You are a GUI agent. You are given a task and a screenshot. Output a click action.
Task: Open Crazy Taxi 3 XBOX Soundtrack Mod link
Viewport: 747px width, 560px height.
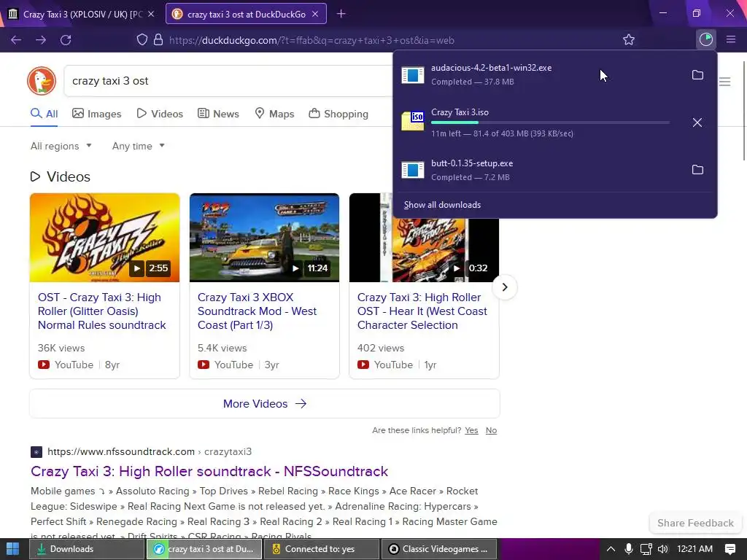click(x=257, y=311)
